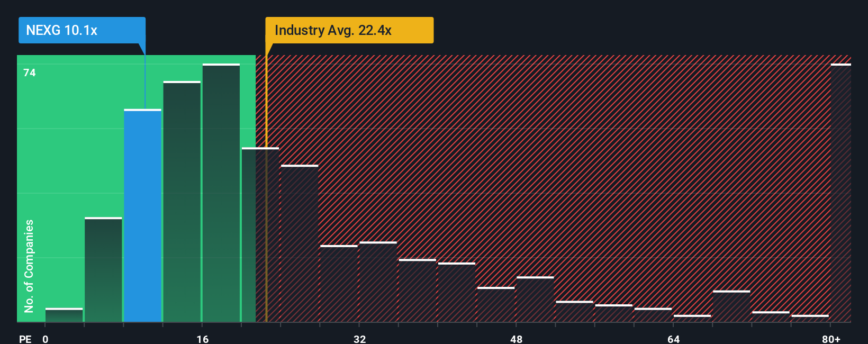Click the x-axis tick label '80+'
The height and width of the screenshot is (344, 868).
831,339
